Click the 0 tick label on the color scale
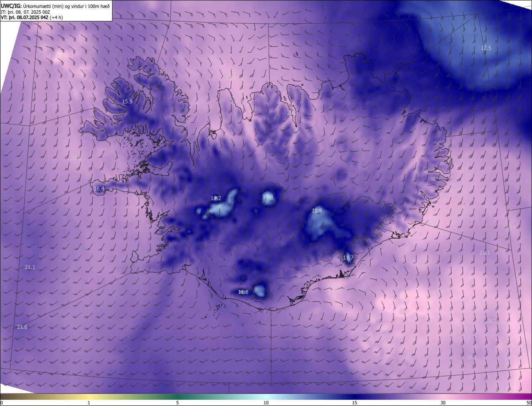The height and width of the screenshot is (406, 532). point(2,403)
